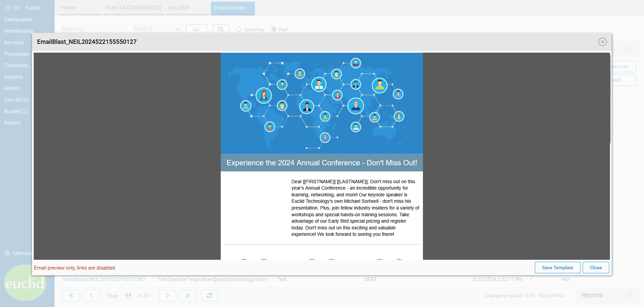Close the email preview with X icon

(602, 42)
